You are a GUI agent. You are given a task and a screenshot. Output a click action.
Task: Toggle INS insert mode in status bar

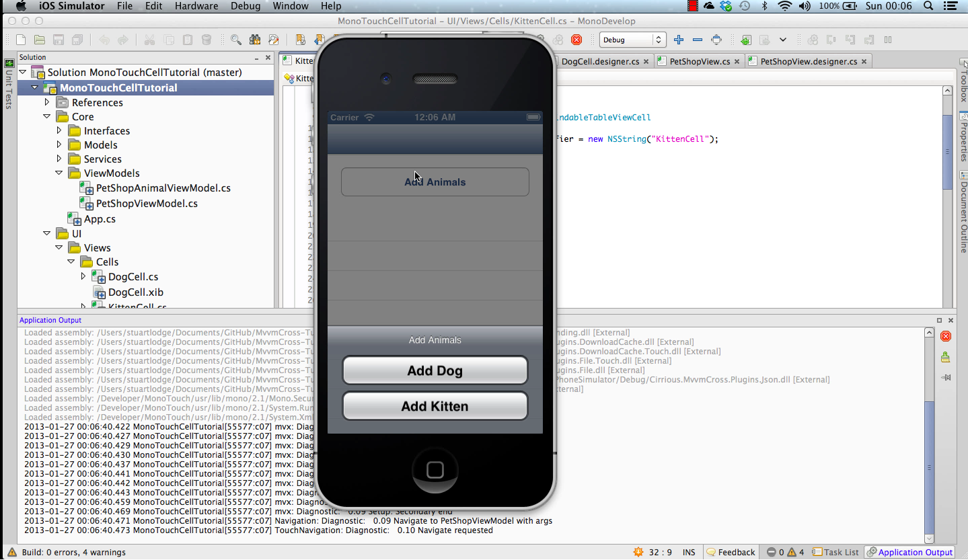tap(688, 551)
